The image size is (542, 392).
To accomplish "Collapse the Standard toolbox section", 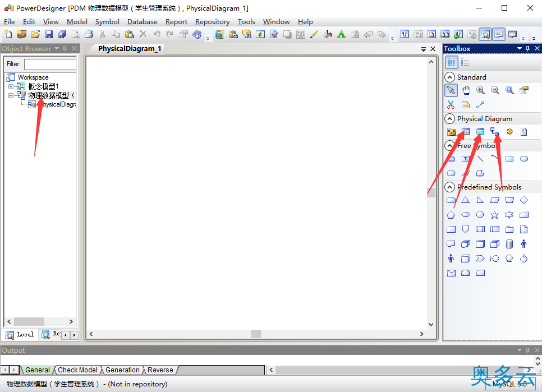I will click(449, 77).
